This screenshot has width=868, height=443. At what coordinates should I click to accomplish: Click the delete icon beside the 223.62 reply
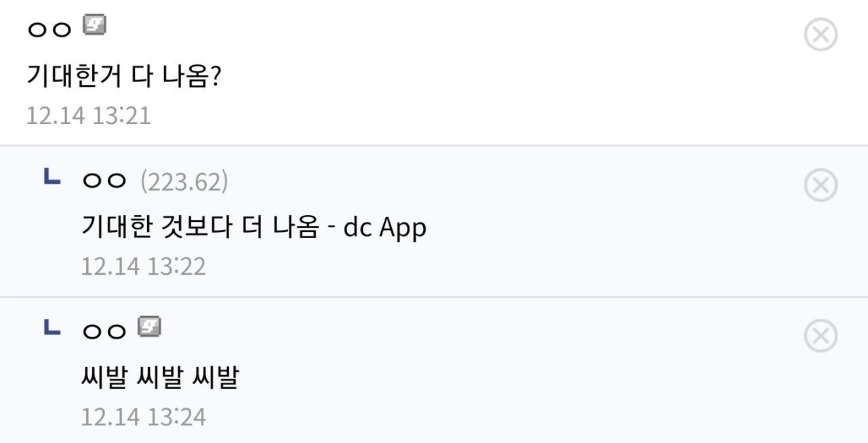pos(820,184)
